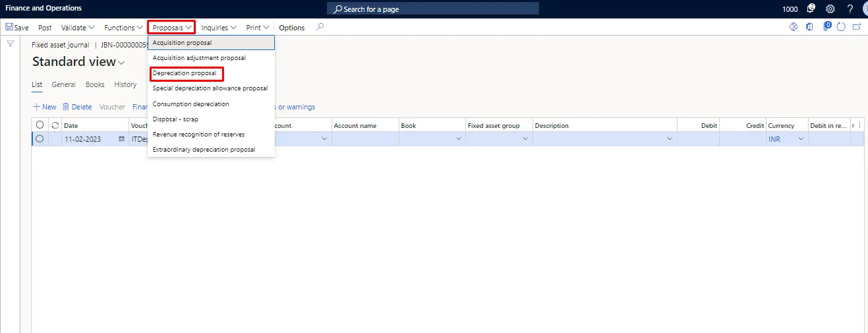Click the help question mark
868x333 pixels.
850,9
